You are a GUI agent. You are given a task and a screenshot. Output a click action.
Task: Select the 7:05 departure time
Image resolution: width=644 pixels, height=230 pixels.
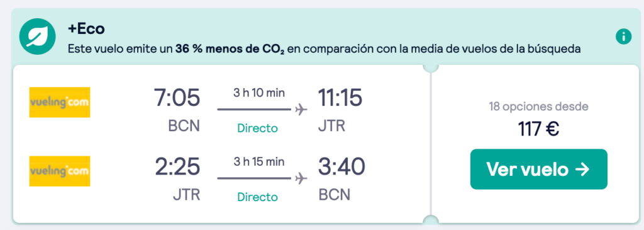coord(177,98)
